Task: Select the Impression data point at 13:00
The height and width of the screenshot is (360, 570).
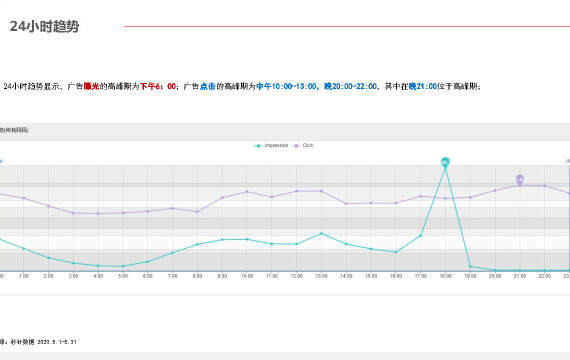Action: coord(321,233)
